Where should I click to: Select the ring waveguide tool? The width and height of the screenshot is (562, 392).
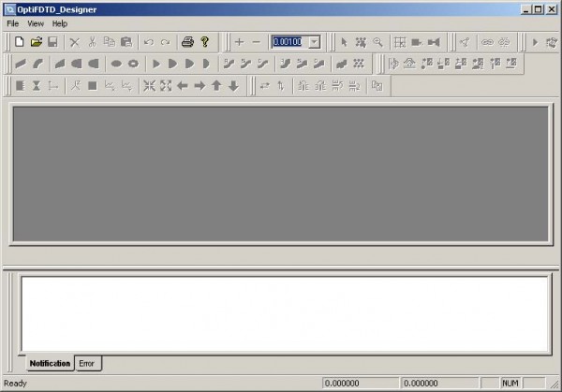(x=133, y=64)
